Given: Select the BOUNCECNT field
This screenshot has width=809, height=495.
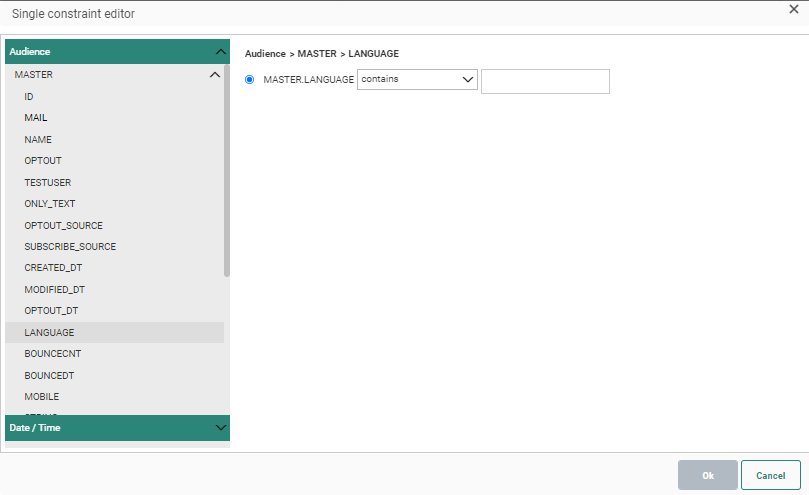Looking at the screenshot, I should [50, 354].
